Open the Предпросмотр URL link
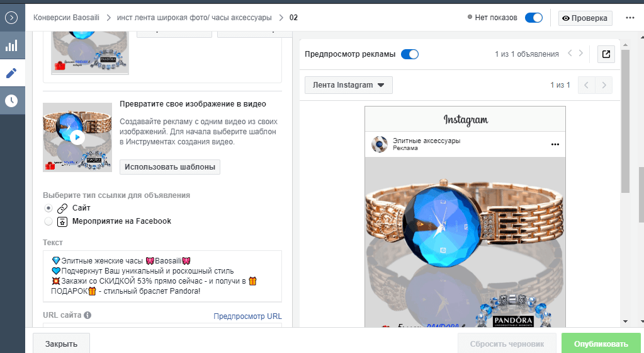Screen dimensions: 644x353 pos(247,316)
